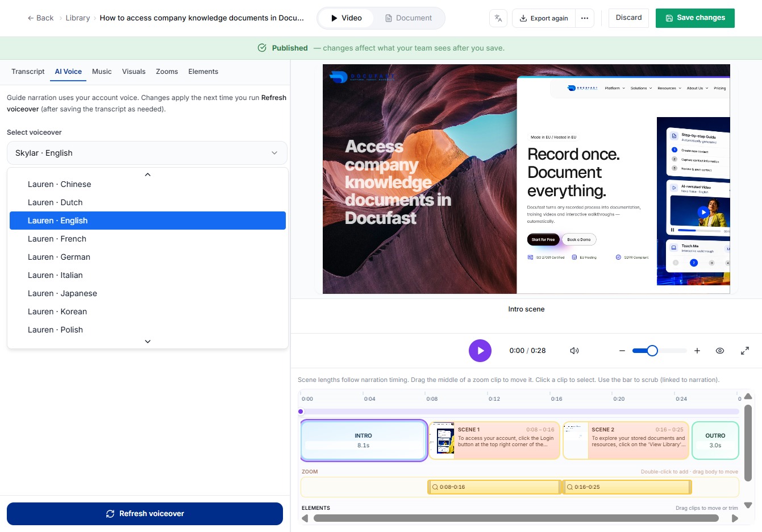
Task: Expand the preview to fullscreen
Action: 745,351
